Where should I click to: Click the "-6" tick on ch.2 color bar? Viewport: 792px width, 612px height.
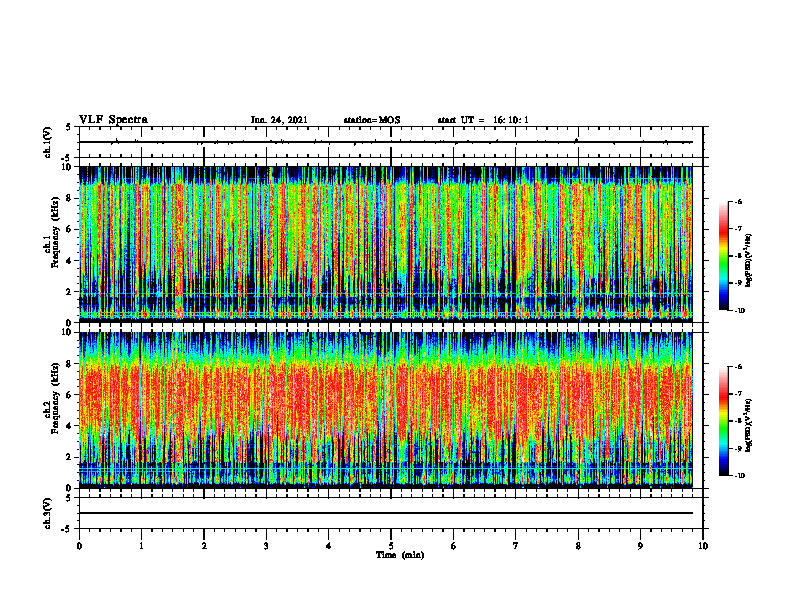(x=738, y=367)
